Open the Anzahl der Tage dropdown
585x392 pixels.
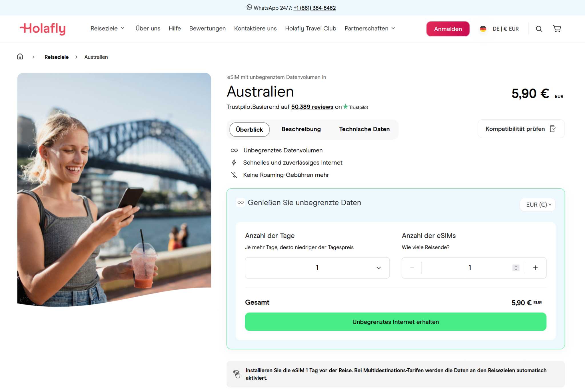tap(317, 268)
